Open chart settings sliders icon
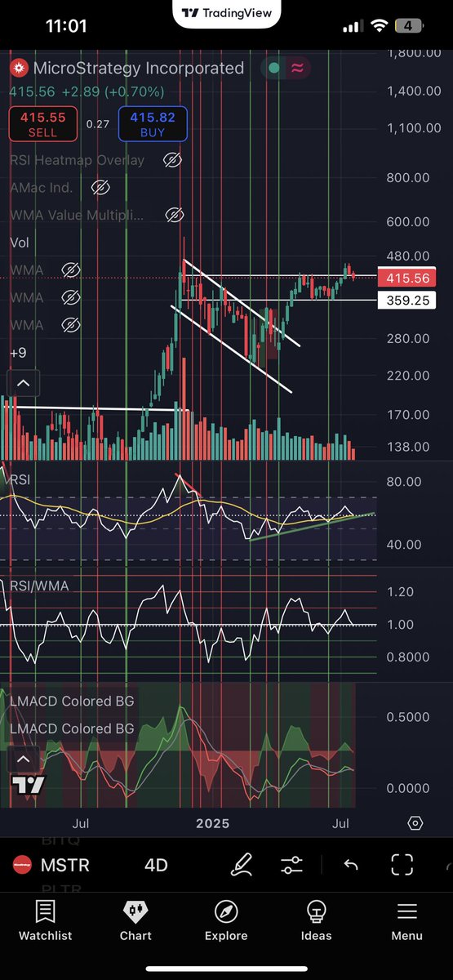This screenshot has width=453, height=980. tap(291, 865)
